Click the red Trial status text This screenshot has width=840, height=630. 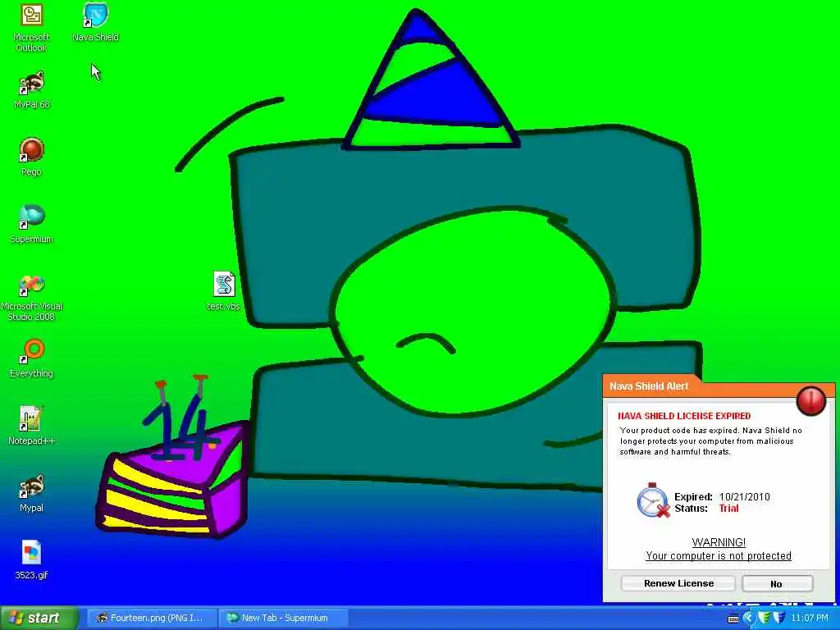pos(728,509)
